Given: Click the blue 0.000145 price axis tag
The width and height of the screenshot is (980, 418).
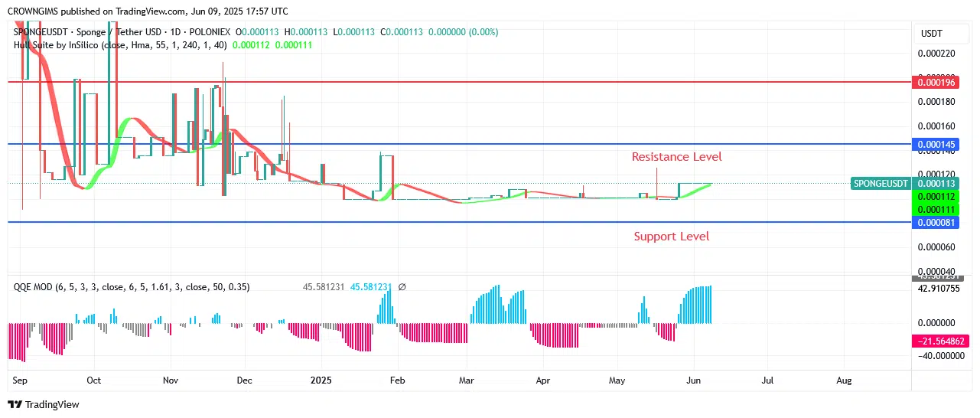Looking at the screenshot, I should click(936, 144).
